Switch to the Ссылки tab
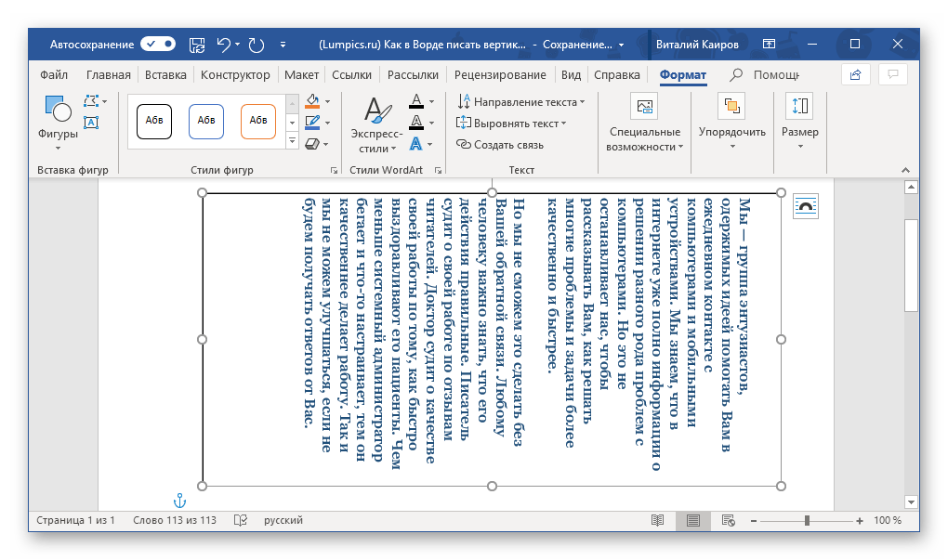 tap(352, 75)
